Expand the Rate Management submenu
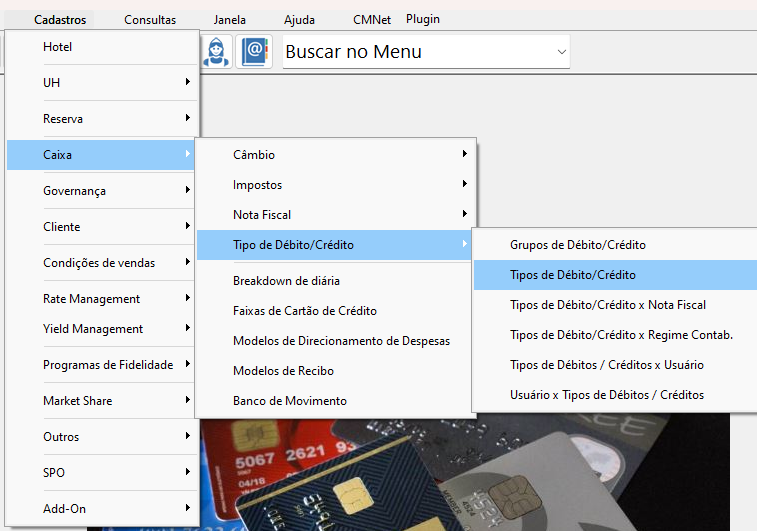 click(102, 299)
